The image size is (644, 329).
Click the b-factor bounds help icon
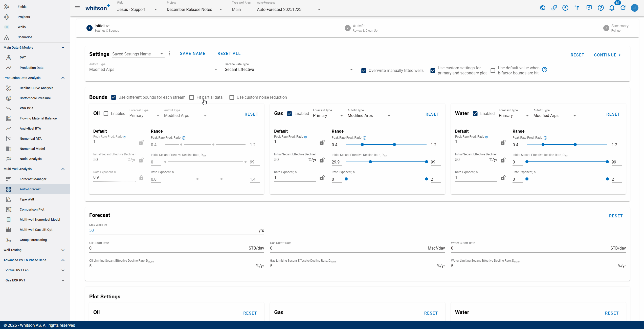pyautogui.click(x=545, y=70)
